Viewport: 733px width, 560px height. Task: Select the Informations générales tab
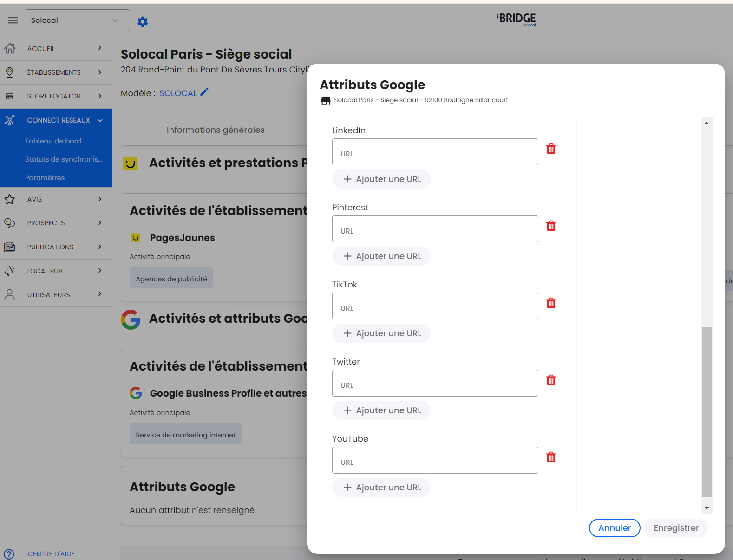216,130
